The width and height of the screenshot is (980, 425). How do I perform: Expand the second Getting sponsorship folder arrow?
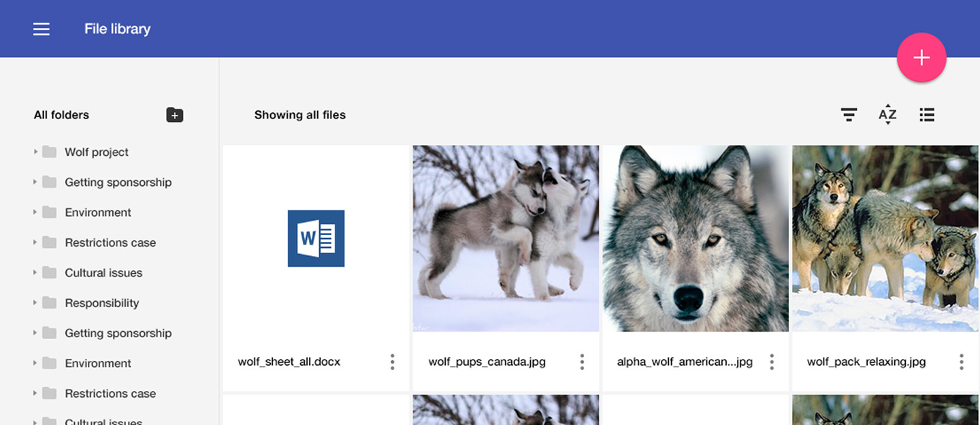(x=35, y=333)
